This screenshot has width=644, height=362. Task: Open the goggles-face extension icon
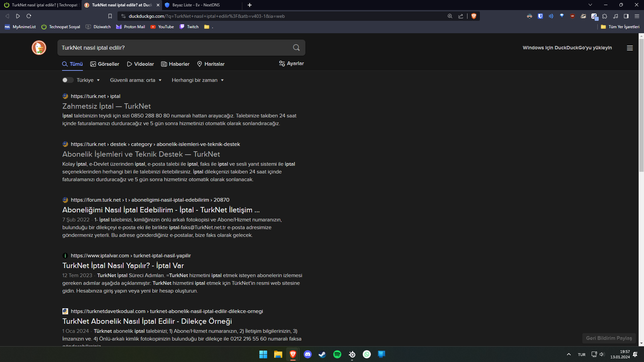(530, 16)
